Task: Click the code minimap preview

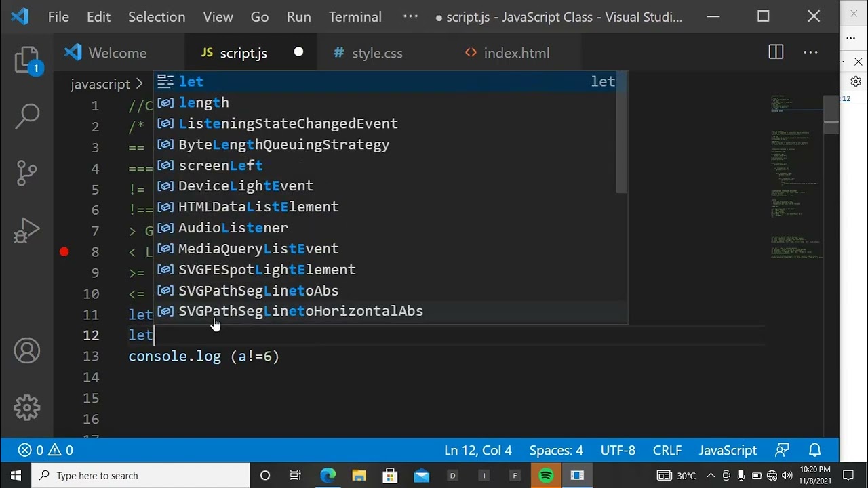Action: [796, 176]
